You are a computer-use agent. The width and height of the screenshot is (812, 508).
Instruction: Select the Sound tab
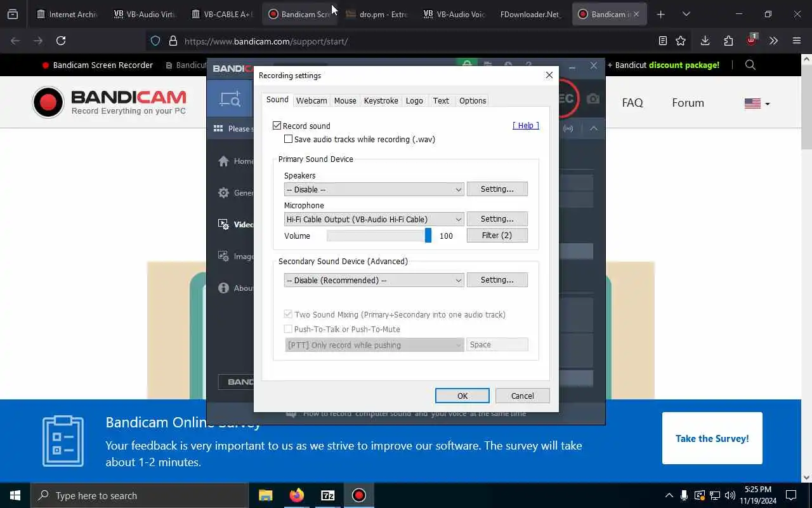pyautogui.click(x=277, y=100)
